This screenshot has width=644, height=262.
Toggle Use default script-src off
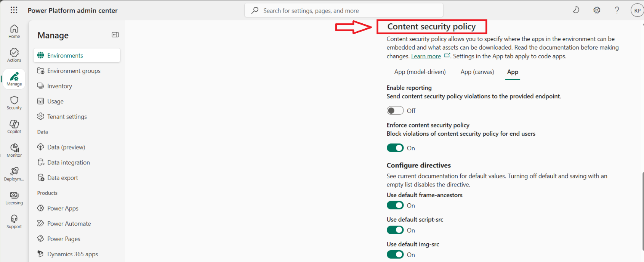coord(395,230)
